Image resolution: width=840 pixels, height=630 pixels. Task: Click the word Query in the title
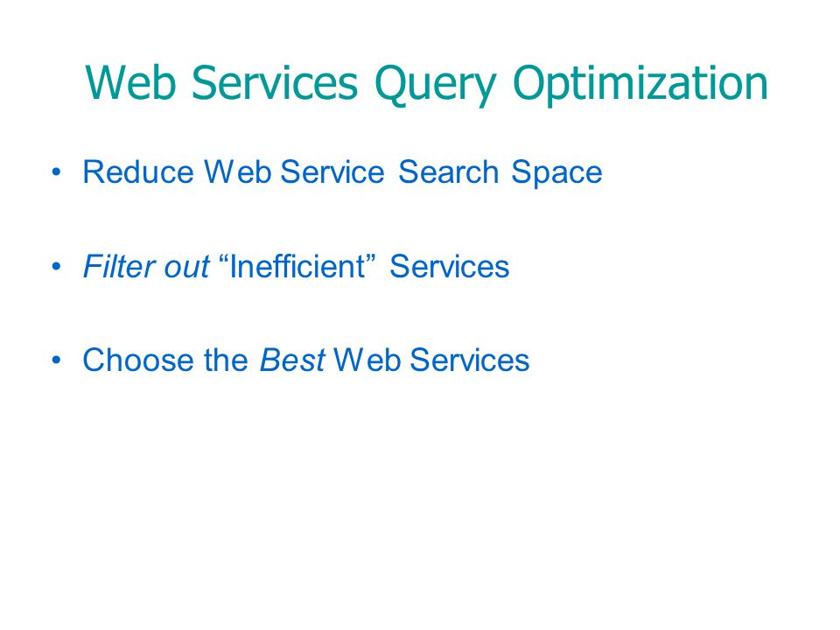(436, 85)
